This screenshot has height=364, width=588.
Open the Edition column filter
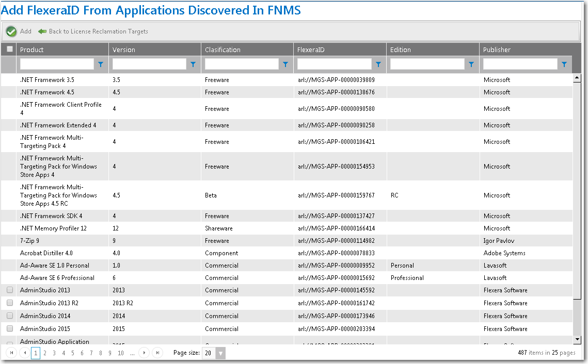click(x=471, y=64)
